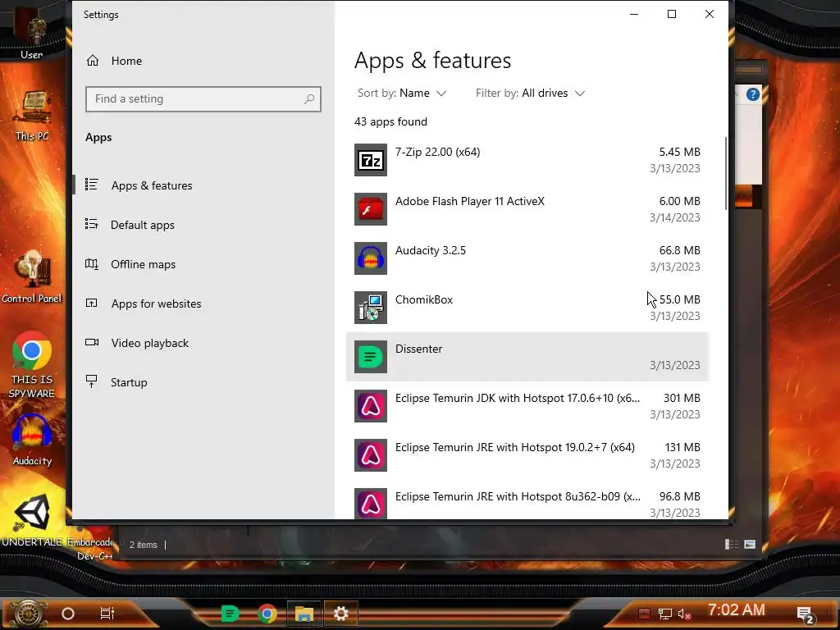Click the Video playback sidebar icon

tap(92, 342)
